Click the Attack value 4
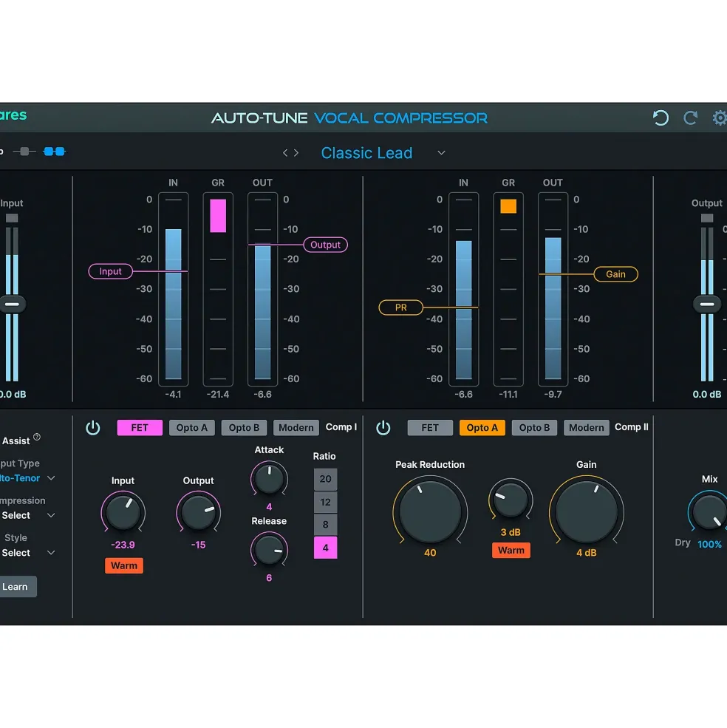Image resolution: width=727 pixels, height=728 pixels. coord(269,506)
